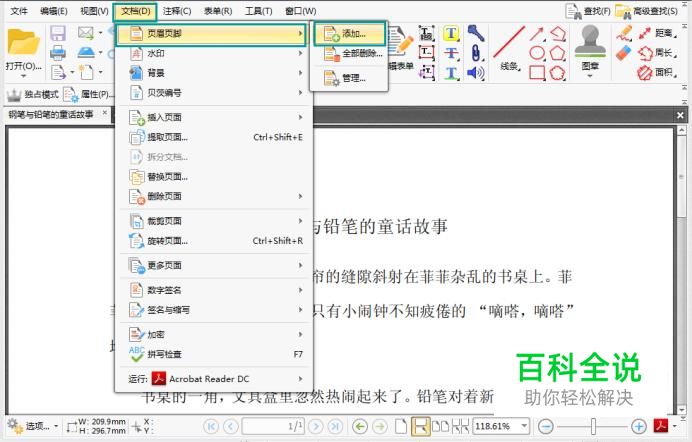Select the Sound speaker annotation icon
Screen dimensions: 692x442
tap(476, 73)
